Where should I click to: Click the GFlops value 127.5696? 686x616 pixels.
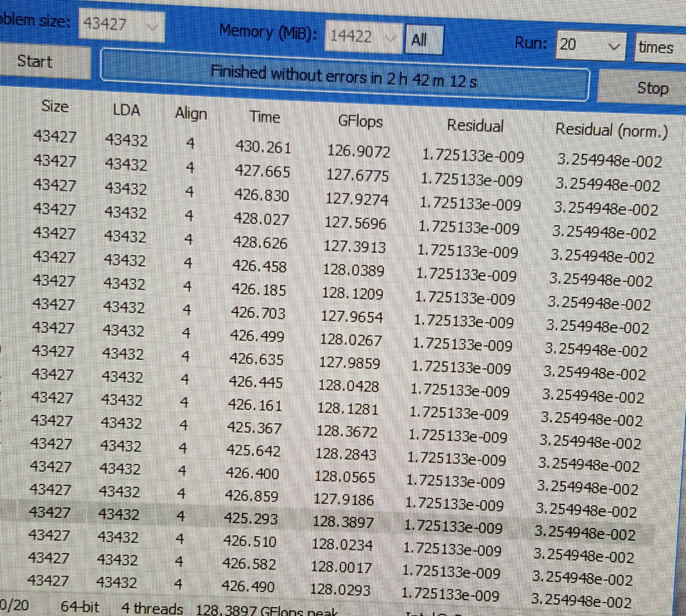[355, 223]
